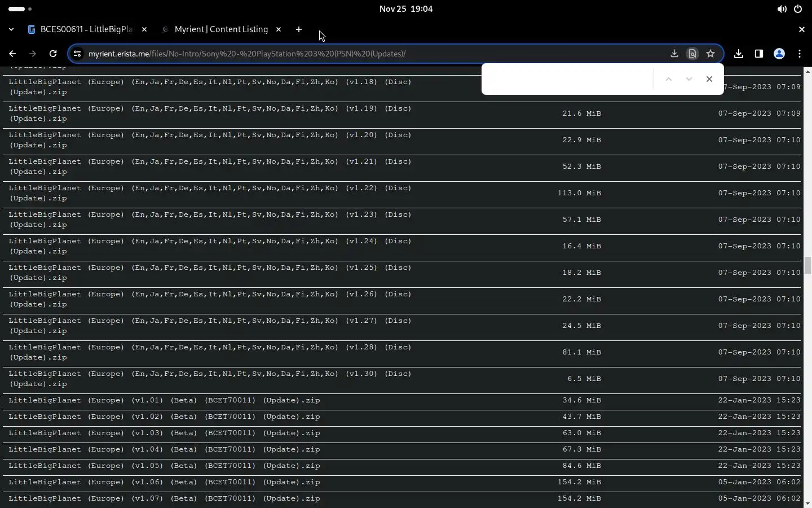Image resolution: width=812 pixels, height=508 pixels.
Task: Click the scrollbar up arrow
Action: (807, 71)
